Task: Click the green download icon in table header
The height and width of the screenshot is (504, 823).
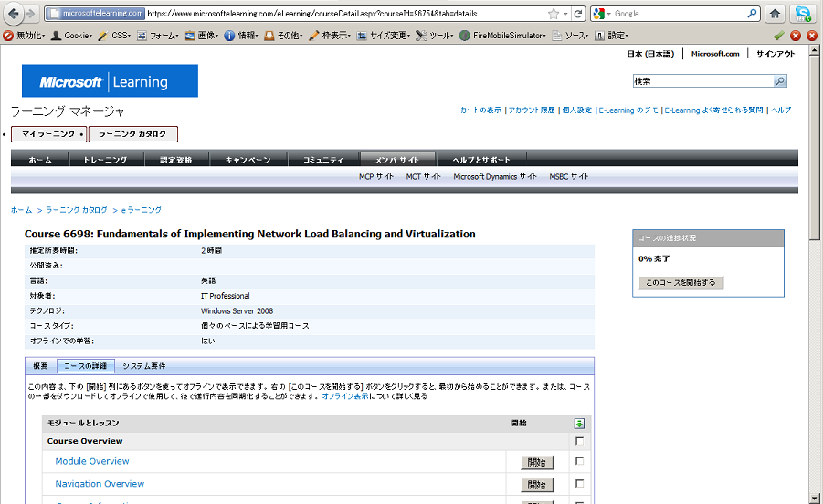Action: click(579, 423)
